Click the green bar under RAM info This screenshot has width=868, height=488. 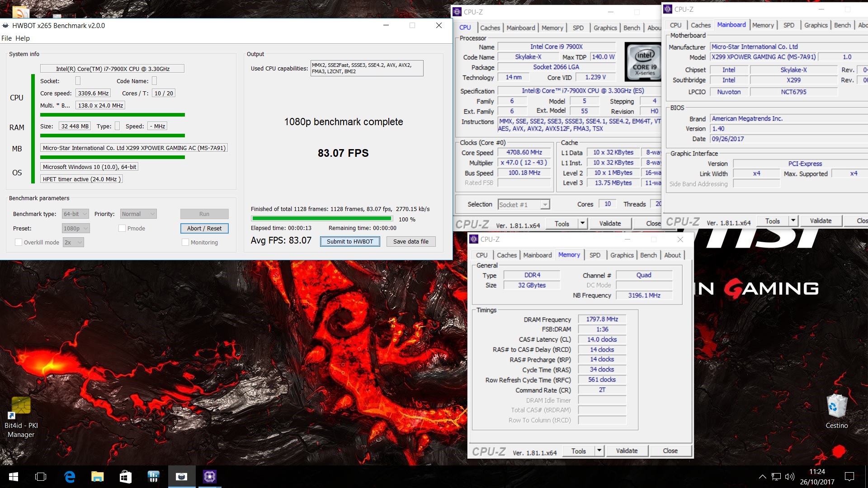pos(113,136)
